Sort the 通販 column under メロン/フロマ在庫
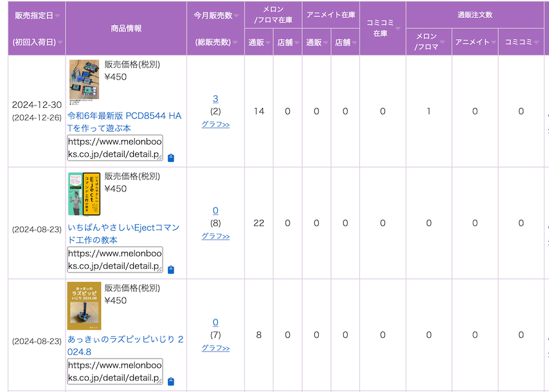This screenshot has height=392, width=549. click(268, 43)
